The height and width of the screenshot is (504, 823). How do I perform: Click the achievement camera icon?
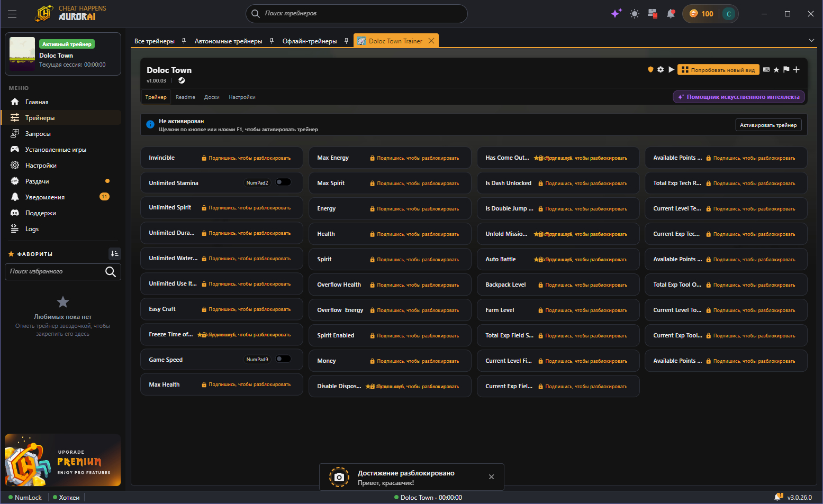tap(339, 477)
